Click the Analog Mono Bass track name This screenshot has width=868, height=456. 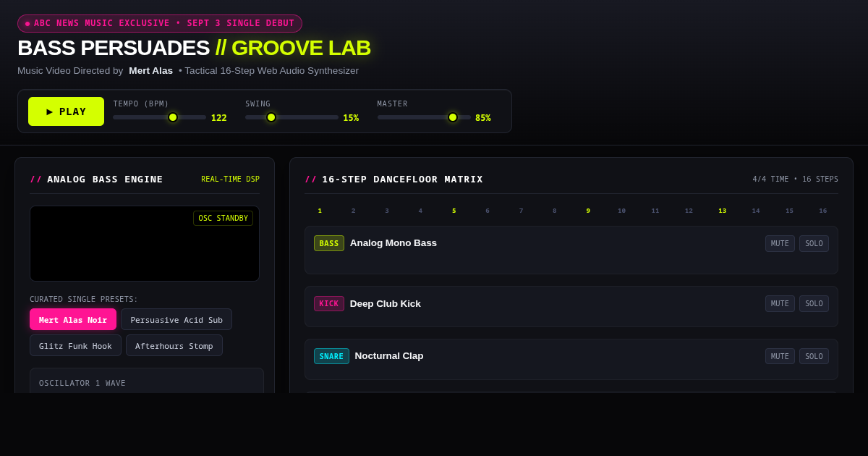coord(393,243)
